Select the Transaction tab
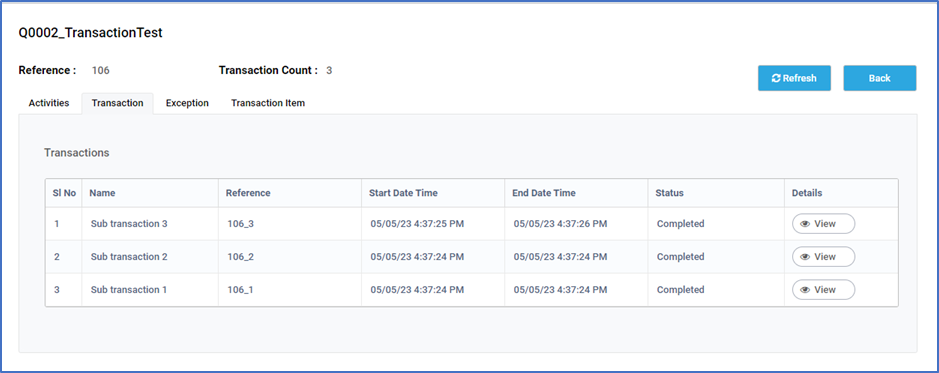Viewport: 939px width, 373px height. pyautogui.click(x=117, y=103)
